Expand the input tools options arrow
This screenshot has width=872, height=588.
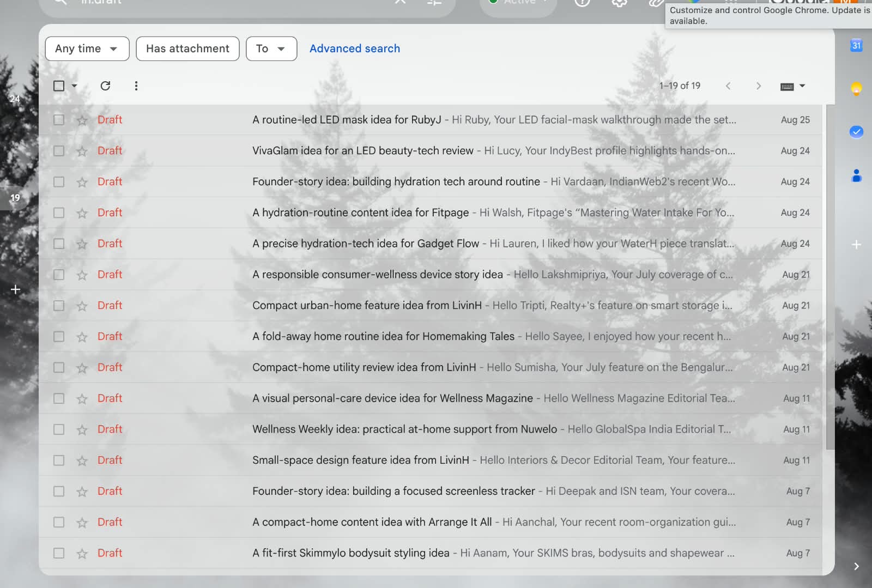(802, 86)
